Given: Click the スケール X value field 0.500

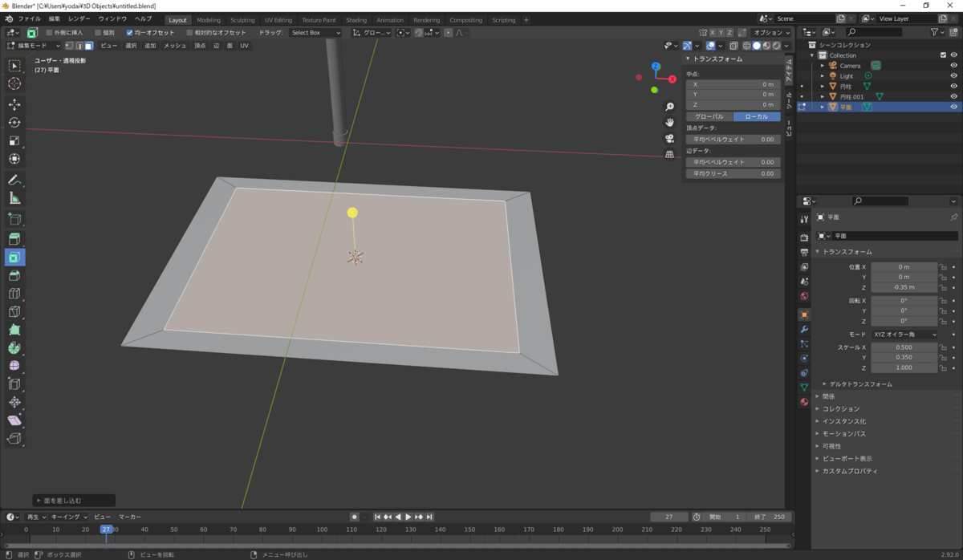Looking at the screenshot, I should click(x=904, y=347).
